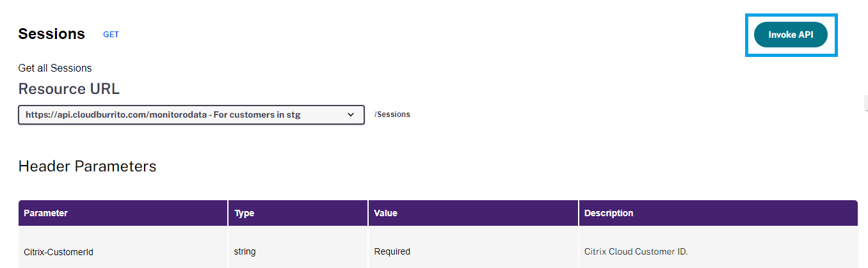This screenshot has height=268, width=868.
Task: Click the Sessions page heading
Action: pyautogui.click(x=51, y=34)
